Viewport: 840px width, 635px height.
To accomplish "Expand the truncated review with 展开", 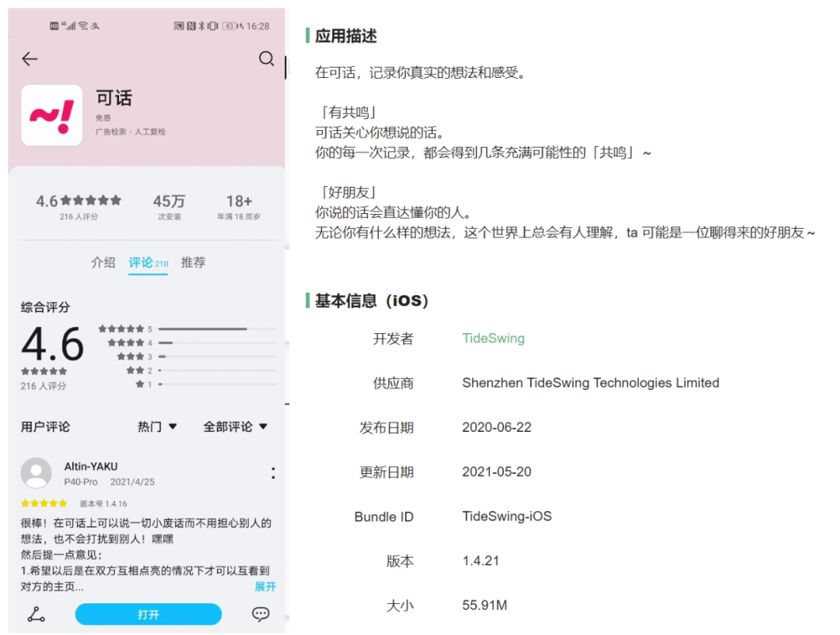I will click(264, 586).
